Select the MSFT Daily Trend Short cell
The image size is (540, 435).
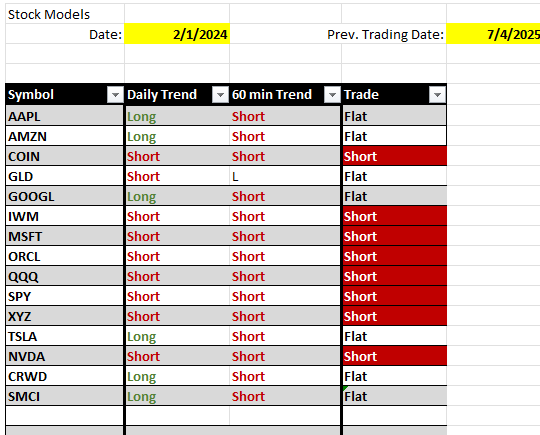tap(177, 236)
